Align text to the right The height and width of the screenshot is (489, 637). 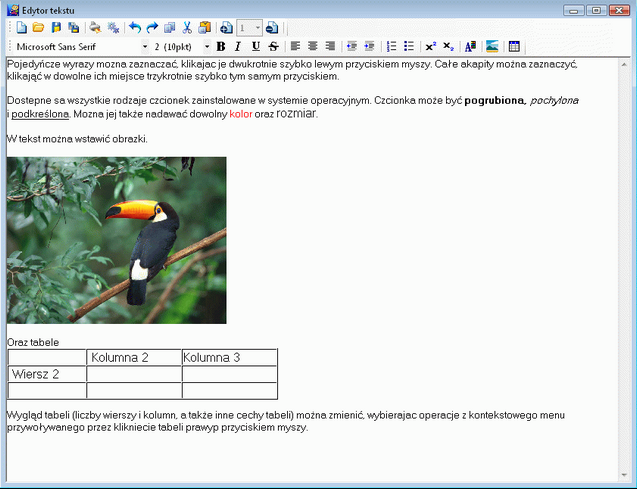coord(330,47)
